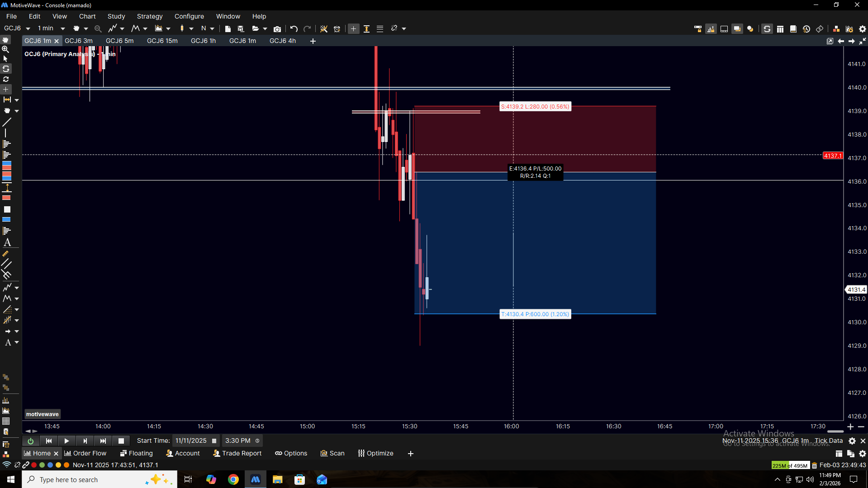868x488 pixels.
Task: Expand the N template dropdown
Action: (x=212, y=28)
